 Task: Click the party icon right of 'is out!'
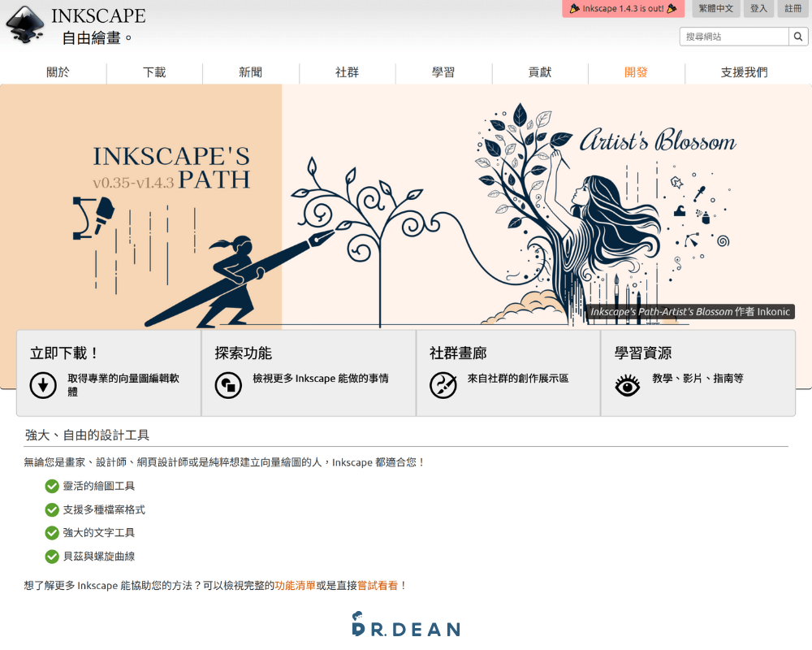672,8
